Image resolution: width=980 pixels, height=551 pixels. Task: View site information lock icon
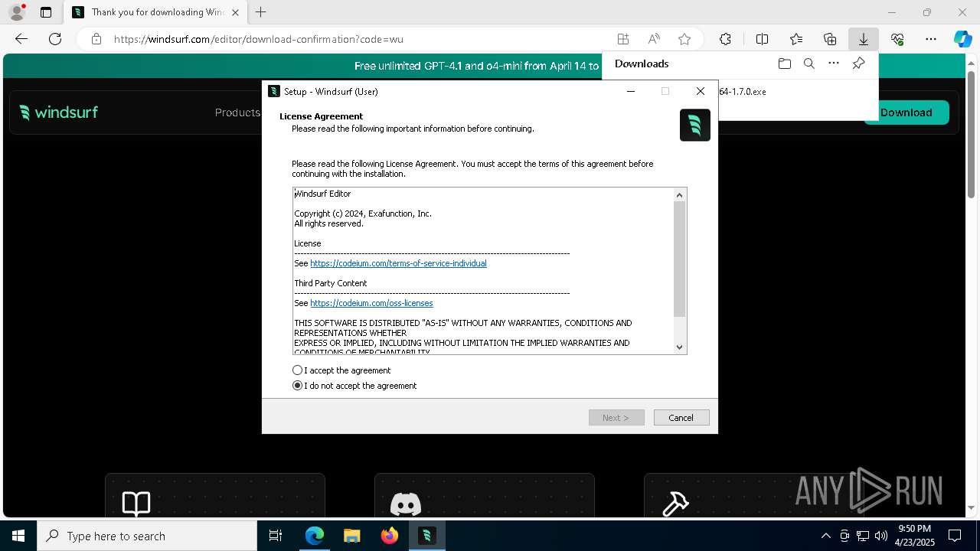click(x=96, y=39)
